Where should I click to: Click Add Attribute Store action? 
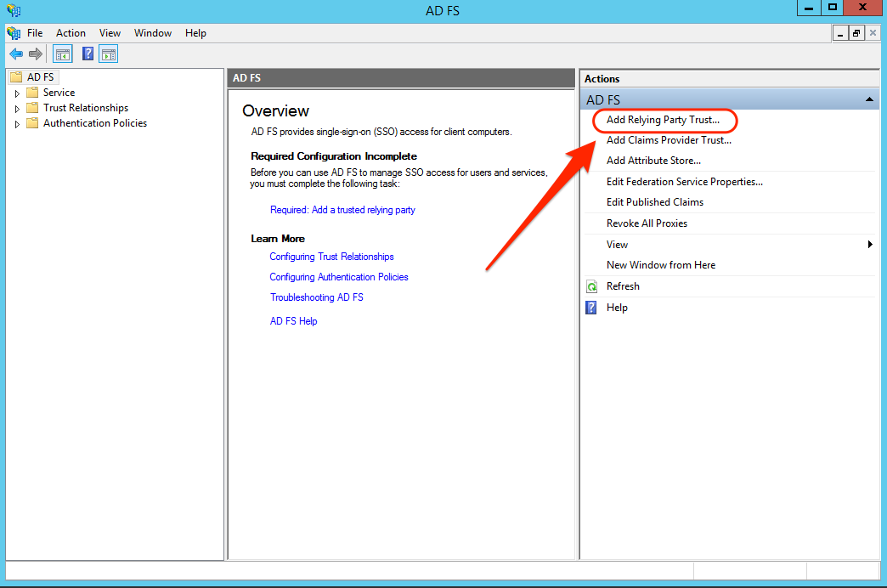(653, 161)
